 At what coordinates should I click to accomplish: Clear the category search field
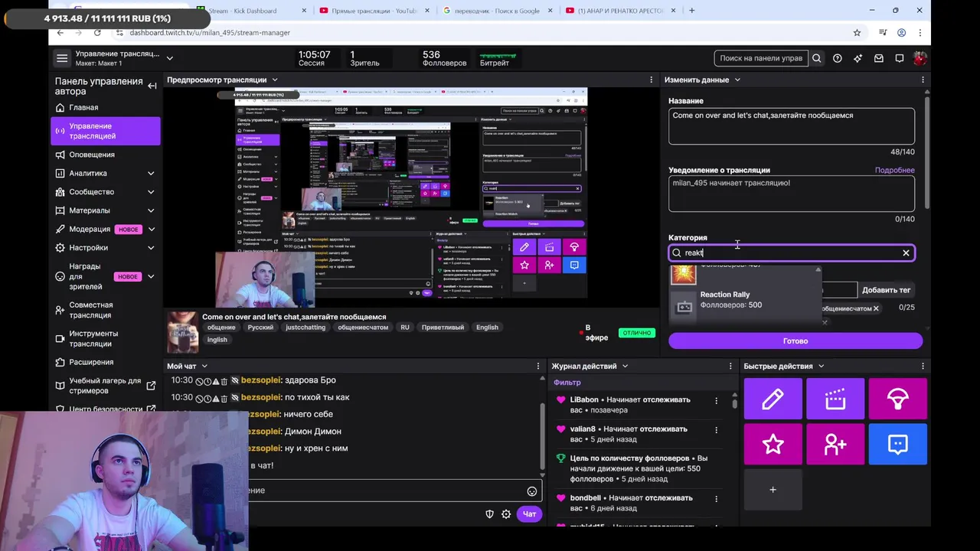tap(906, 253)
